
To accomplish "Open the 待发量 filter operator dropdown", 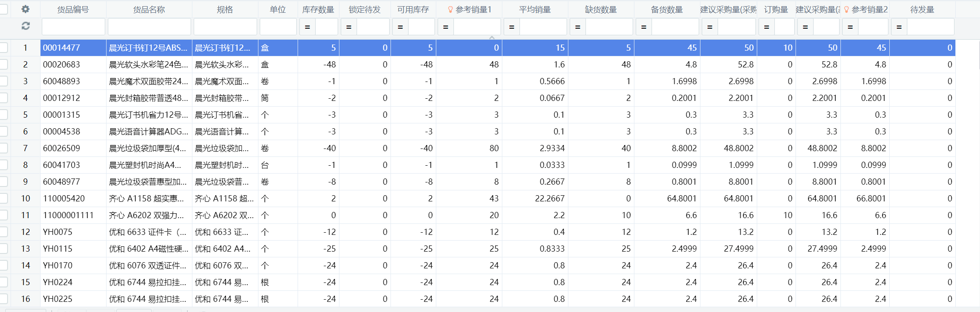I will point(899,27).
